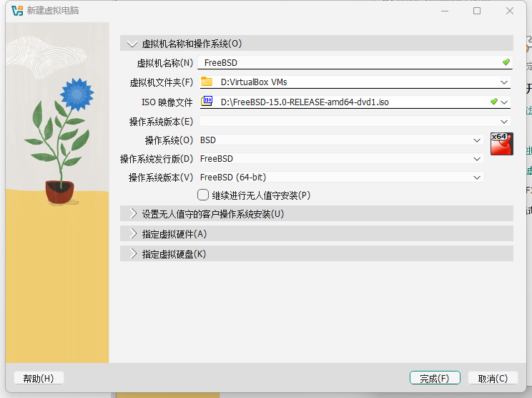The height and width of the screenshot is (398, 532).
Task: Open the 虚拟机文件夹 dropdown
Action: point(504,82)
